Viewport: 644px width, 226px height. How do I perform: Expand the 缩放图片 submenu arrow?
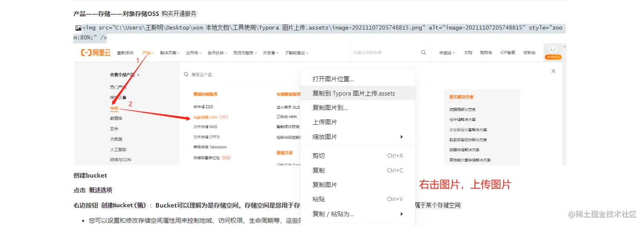402,137
